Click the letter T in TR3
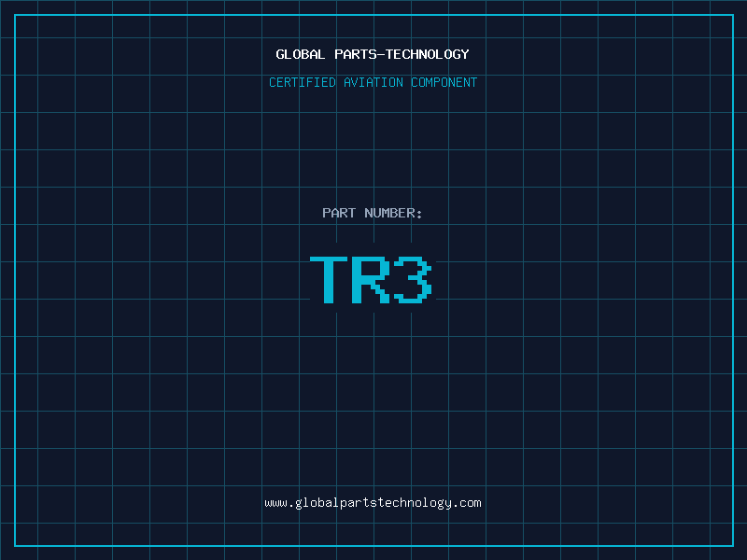 [328, 280]
